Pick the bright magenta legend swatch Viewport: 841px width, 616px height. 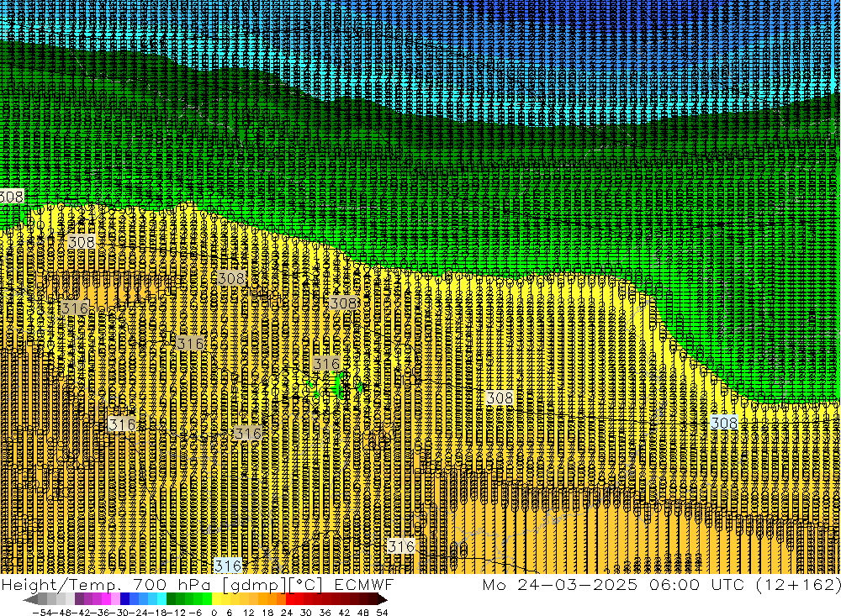[x=106, y=599]
